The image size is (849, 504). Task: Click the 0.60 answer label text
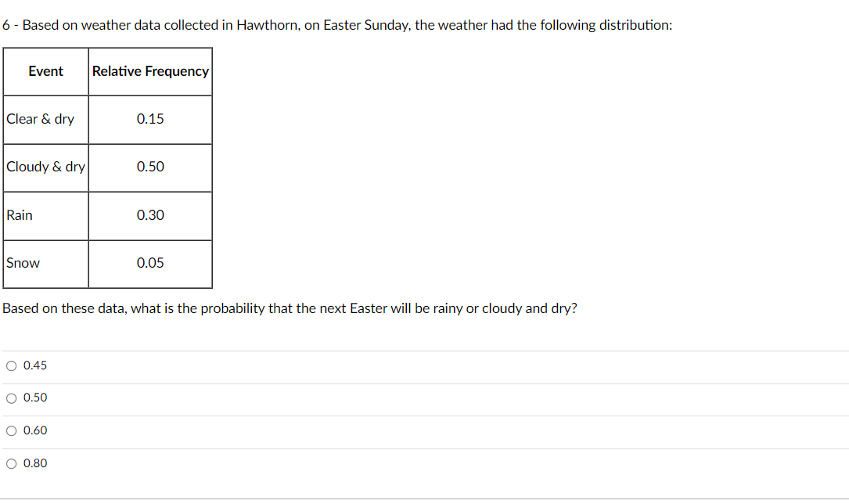(x=36, y=430)
